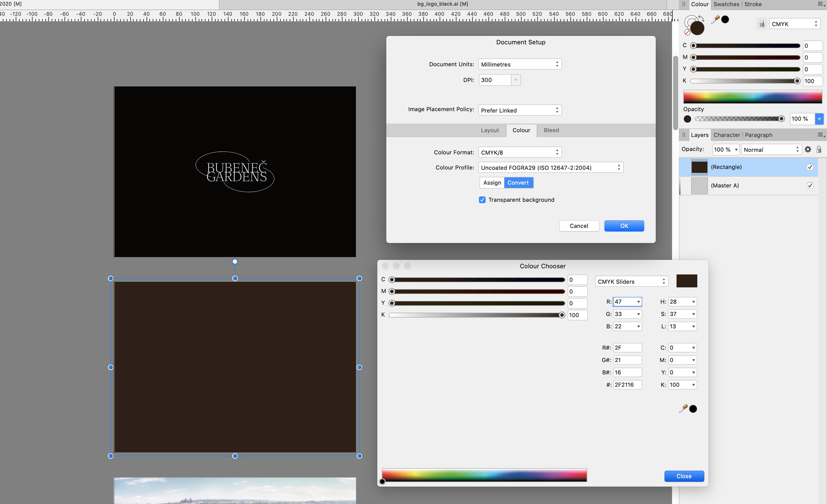
Task: Switch to Layout tab in Document Setup
Action: (x=490, y=130)
